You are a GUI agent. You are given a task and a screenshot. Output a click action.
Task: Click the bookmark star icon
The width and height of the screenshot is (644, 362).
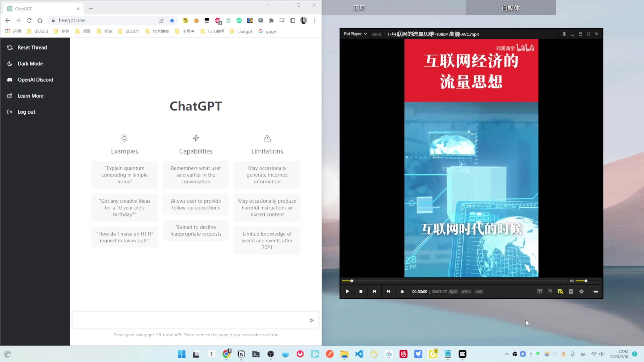click(x=172, y=20)
